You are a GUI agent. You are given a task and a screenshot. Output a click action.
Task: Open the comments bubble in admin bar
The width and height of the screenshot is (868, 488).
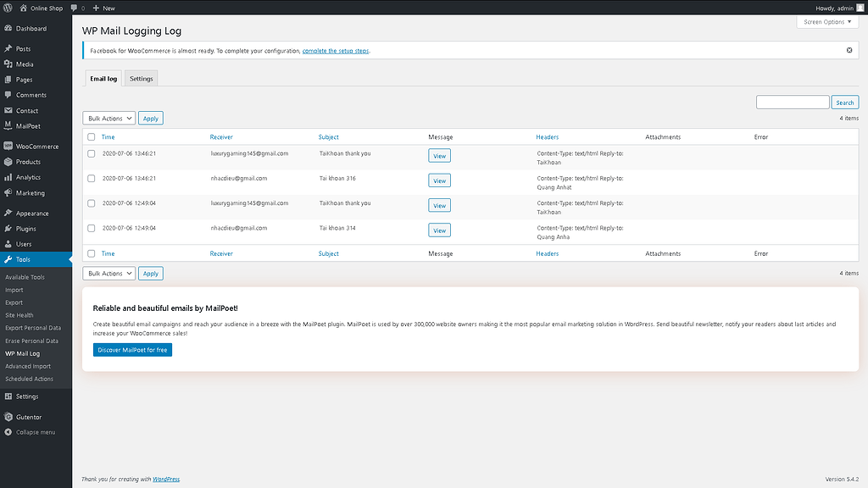tap(77, 8)
